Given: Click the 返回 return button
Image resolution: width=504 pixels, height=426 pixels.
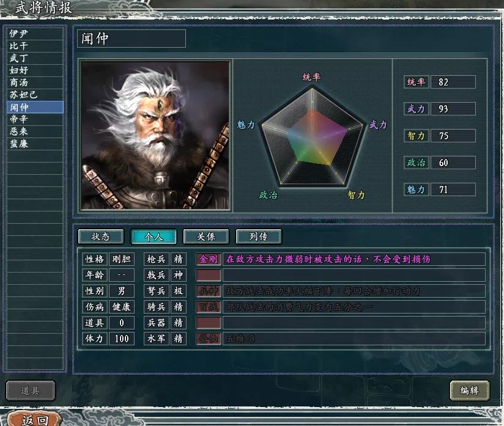Looking at the screenshot, I should (35, 419).
